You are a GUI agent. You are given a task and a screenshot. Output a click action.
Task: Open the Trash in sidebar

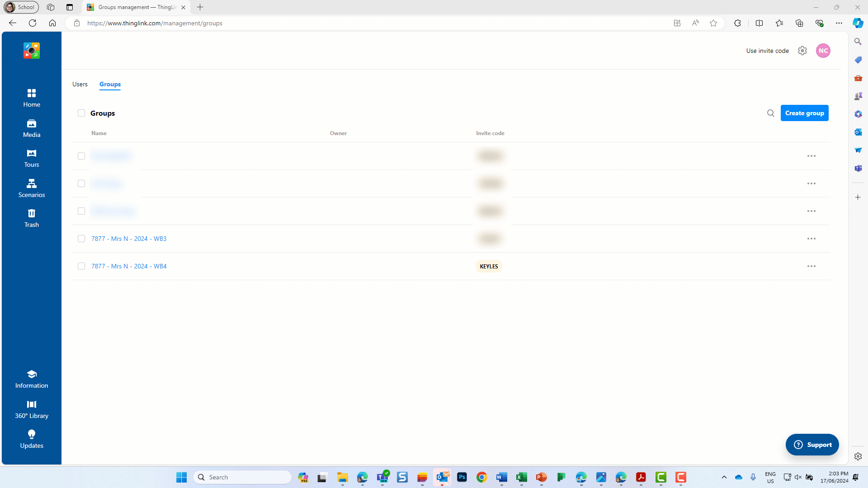pyautogui.click(x=32, y=218)
